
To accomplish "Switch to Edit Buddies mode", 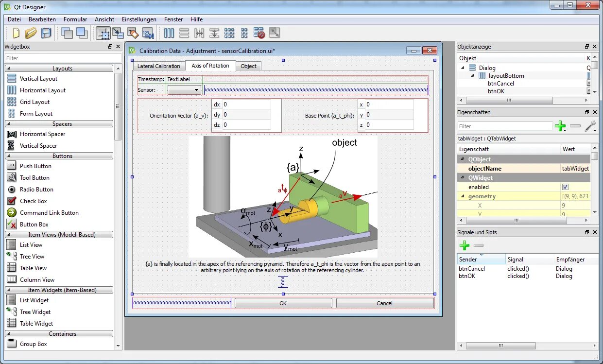I will coord(133,33).
